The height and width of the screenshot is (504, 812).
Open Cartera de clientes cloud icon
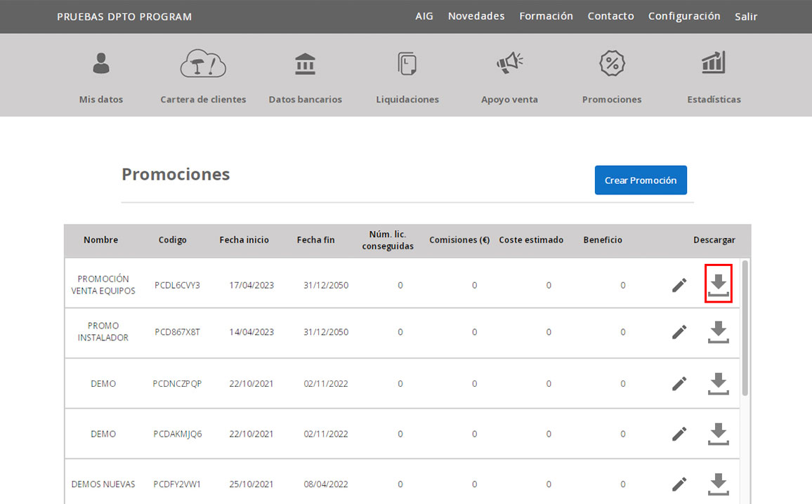(x=203, y=64)
